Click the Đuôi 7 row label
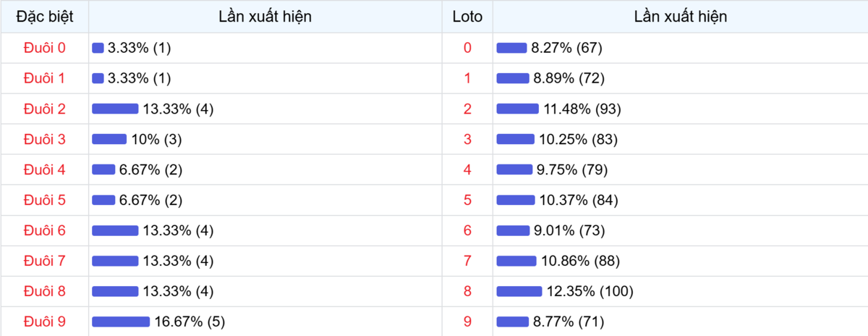 (44, 261)
